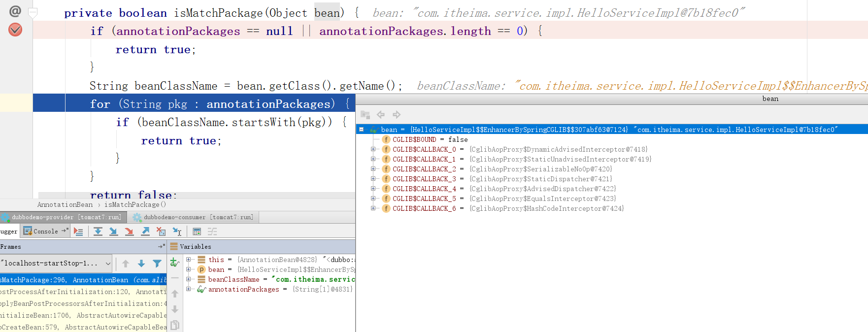The height and width of the screenshot is (332, 868).
Task: Expand the annotationPackages watch node
Action: 188,289
